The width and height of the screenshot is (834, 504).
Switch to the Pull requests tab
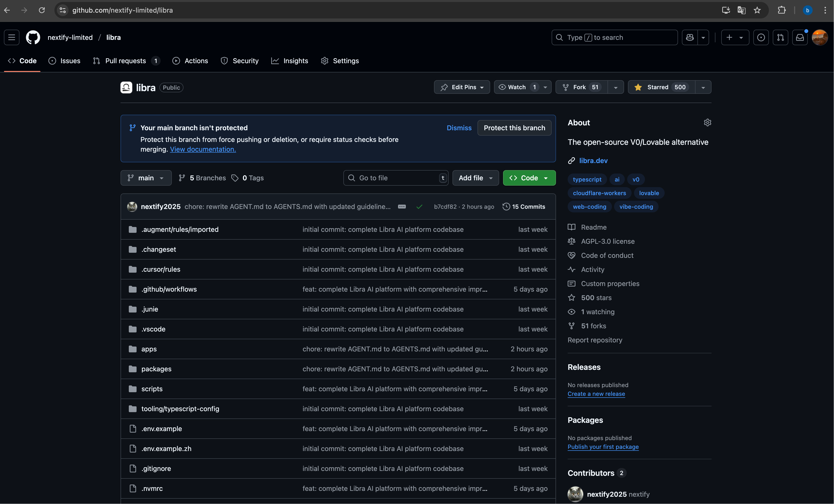click(x=126, y=61)
